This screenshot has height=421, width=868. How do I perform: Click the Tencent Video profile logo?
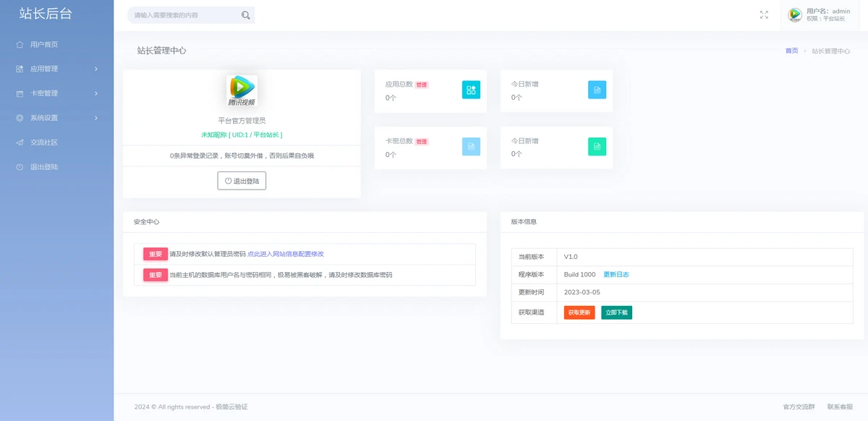(x=242, y=91)
